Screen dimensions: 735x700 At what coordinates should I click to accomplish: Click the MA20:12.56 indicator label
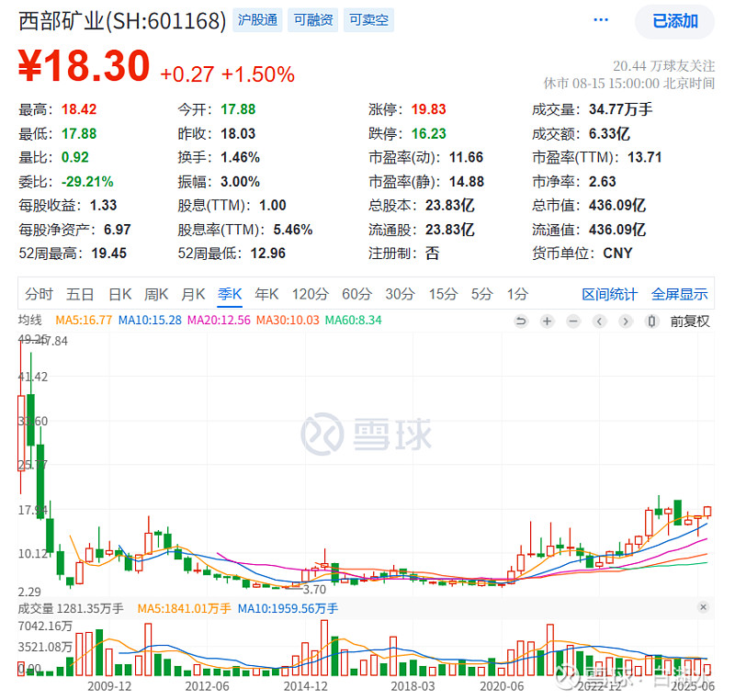pyautogui.click(x=219, y=320)
